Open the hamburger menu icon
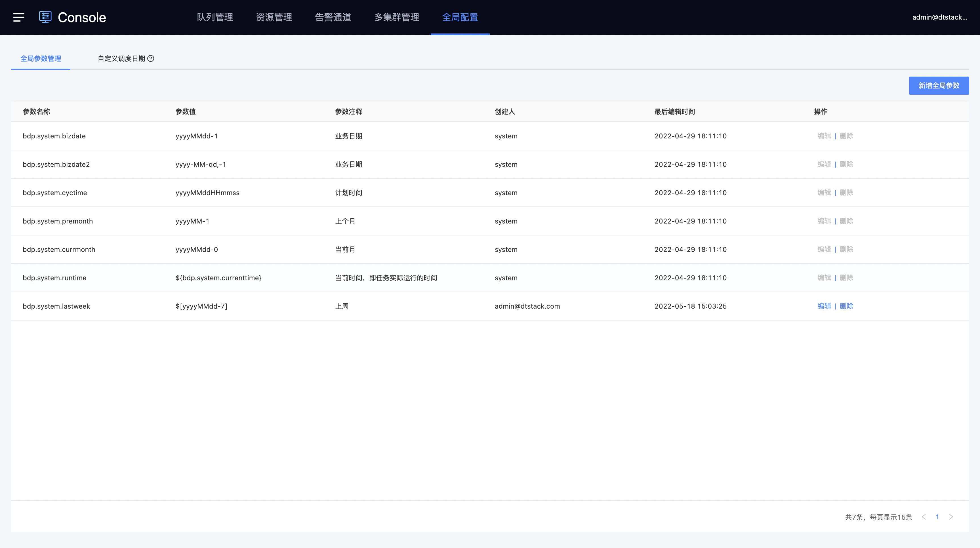The width and height of the screenshot is (980, 548). (x=19, y=18)
